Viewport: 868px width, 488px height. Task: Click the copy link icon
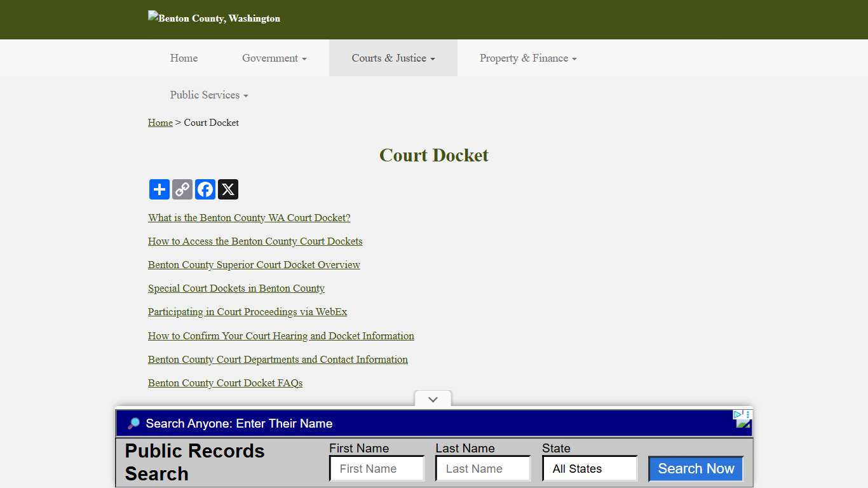coord(182,189)
